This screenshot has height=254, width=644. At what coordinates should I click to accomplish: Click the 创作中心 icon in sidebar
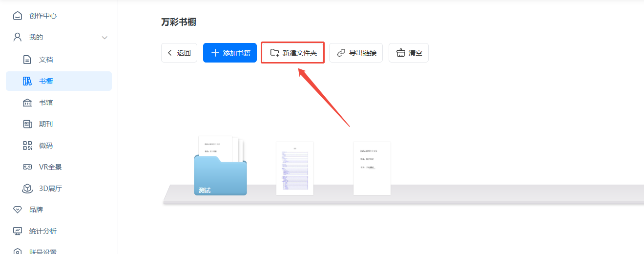click(x=18, y=16)
